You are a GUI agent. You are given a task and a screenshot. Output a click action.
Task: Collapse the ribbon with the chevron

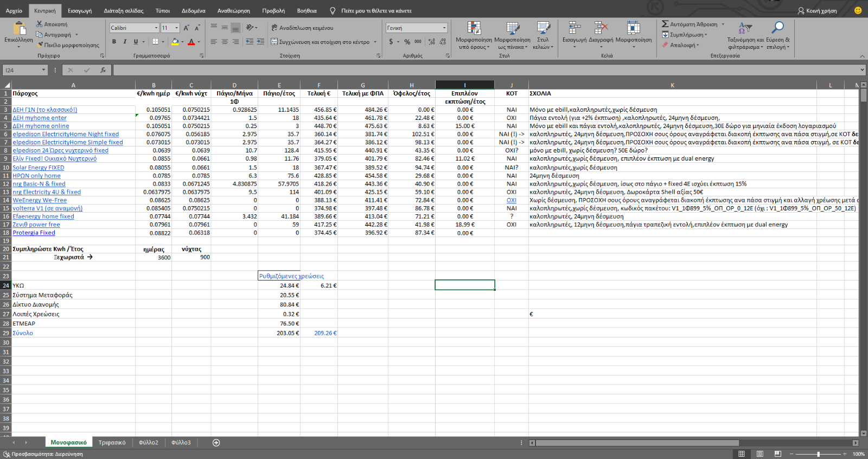point(862,56)
